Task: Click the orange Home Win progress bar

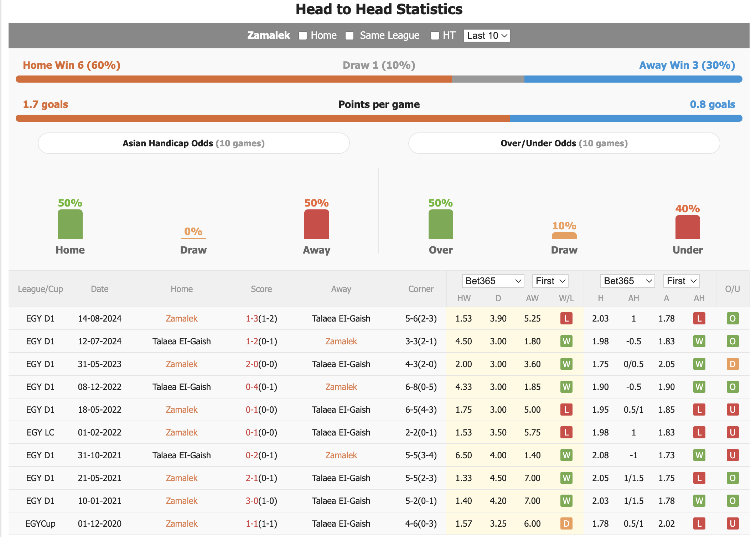Action: click(x=234, y=79)
